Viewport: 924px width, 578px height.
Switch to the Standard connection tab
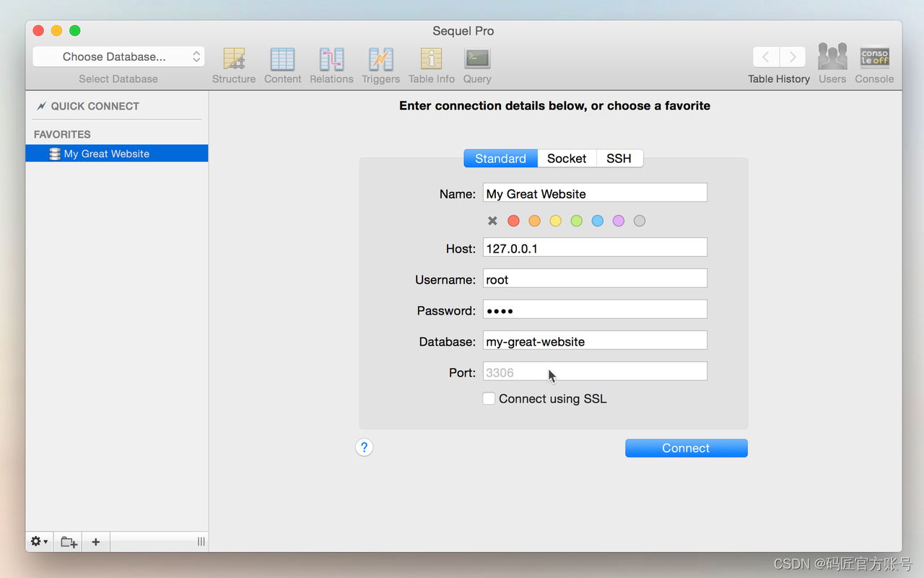500,159
